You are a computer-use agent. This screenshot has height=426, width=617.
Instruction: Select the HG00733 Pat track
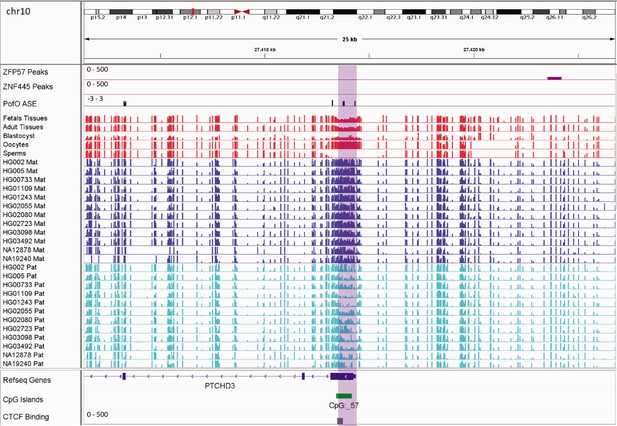(24, 285)
